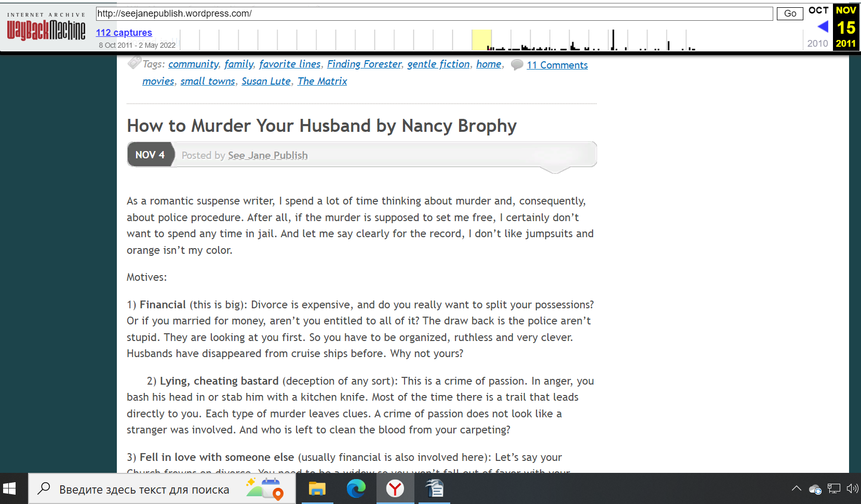Click the comments speech bubble icon
This screenshot has height=504, width=861.
coord(517,65)
